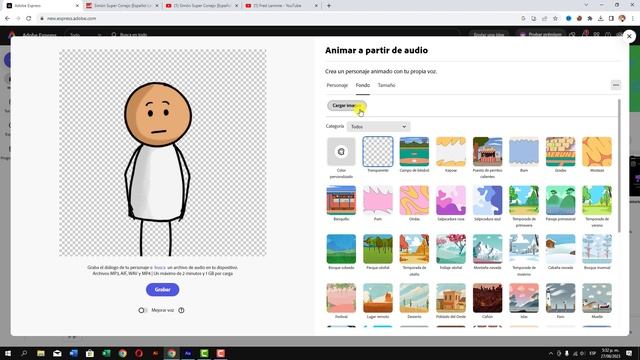Select the Transparente background
640x360 pixels.
coord(378,152)
